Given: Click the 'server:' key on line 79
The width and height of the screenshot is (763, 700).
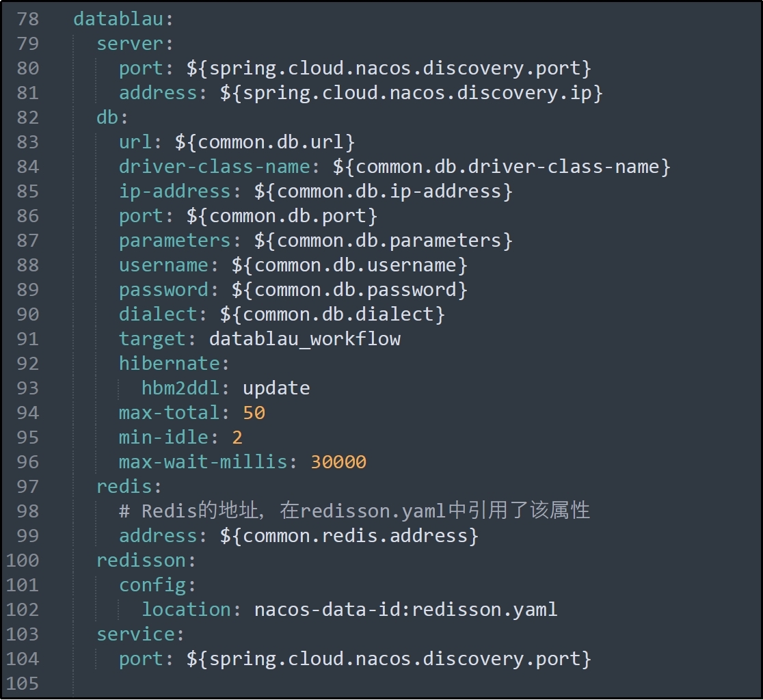Looking at the screenshot, I should click(x=135, y=44).
